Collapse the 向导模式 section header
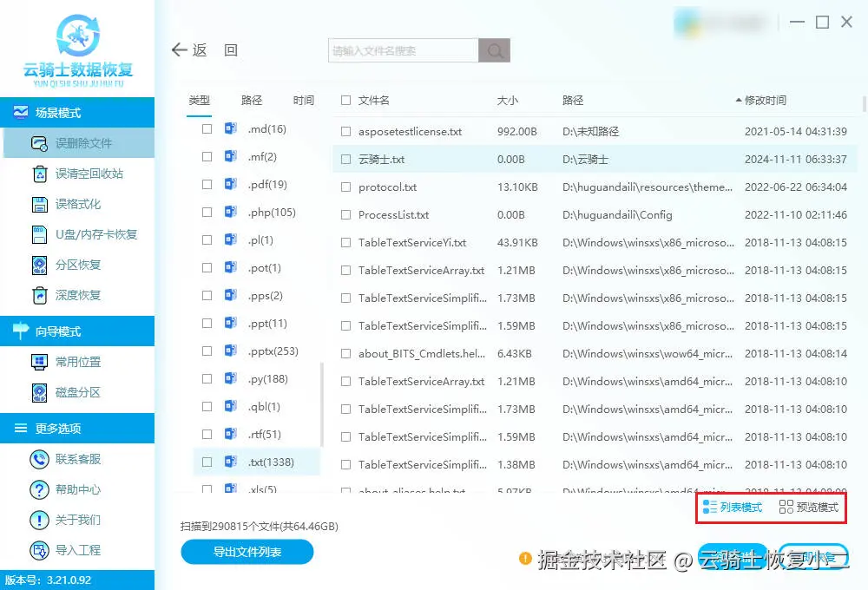This screenshot has height=590, width=868. click(x=77, y=331)
